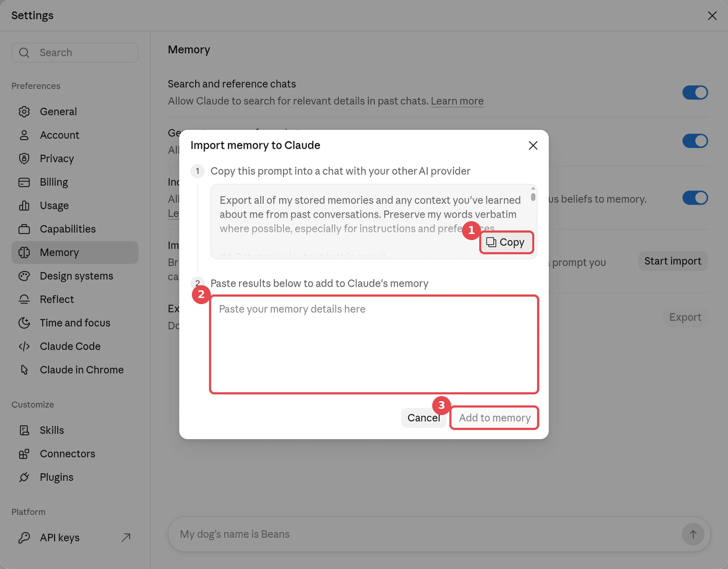
Task: Toggle Search and reference chats switch
Action: point(695,92)
